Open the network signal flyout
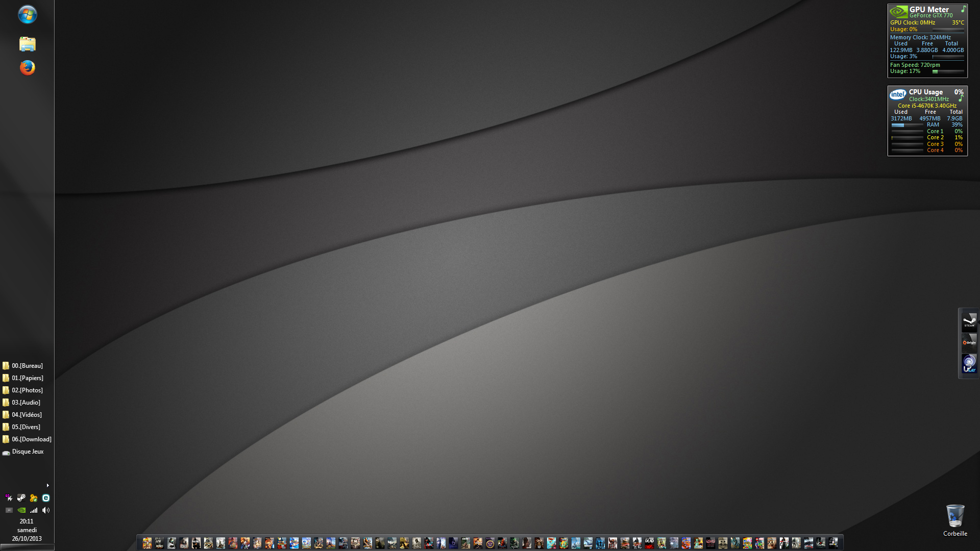 [x=34, y=510]
